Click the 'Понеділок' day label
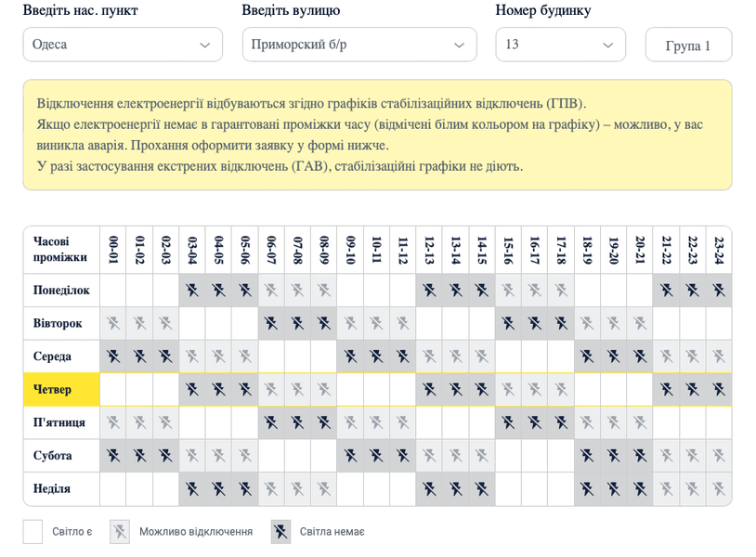 tap(61, 290)
